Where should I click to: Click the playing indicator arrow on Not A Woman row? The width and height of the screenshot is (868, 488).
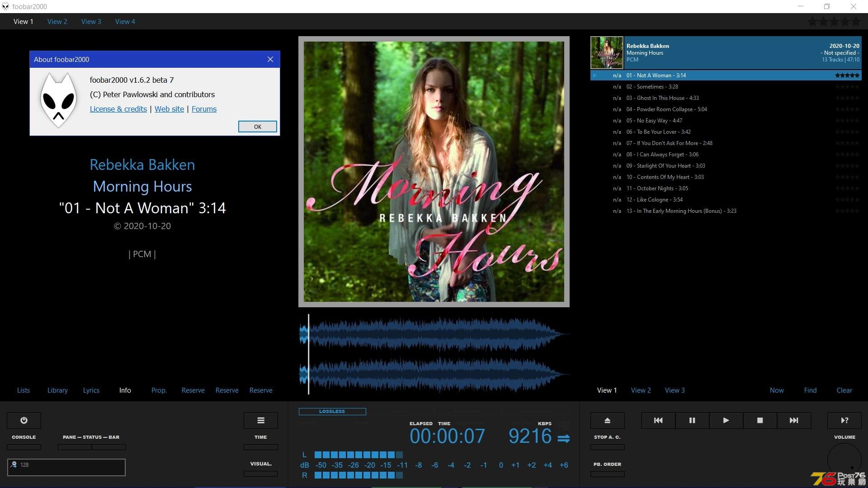595,75
